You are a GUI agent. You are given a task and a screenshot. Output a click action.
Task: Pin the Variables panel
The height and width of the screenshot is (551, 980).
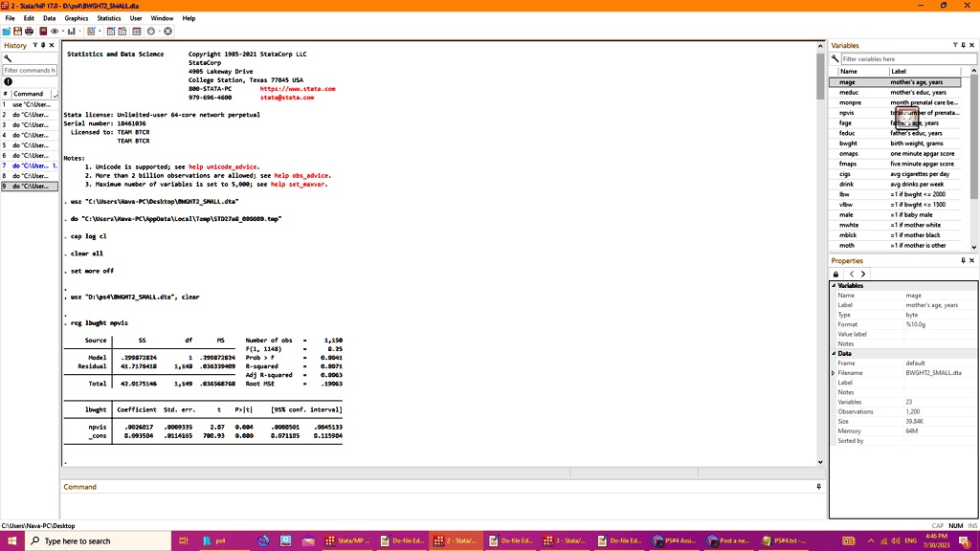click(962, 45)
